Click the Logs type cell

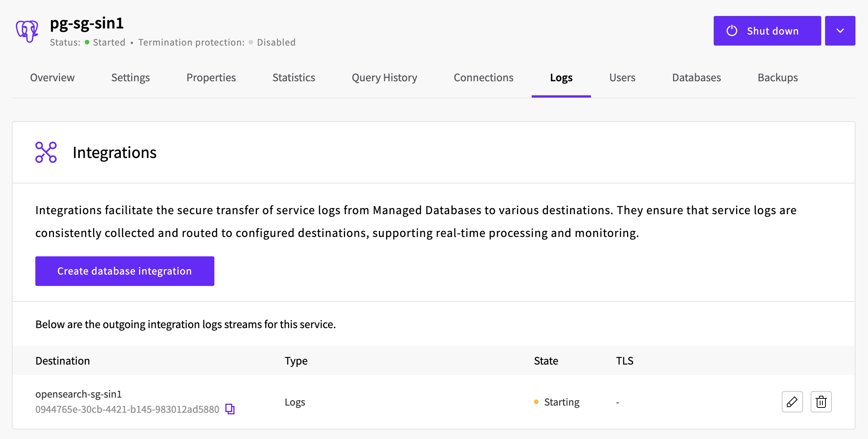295,402
